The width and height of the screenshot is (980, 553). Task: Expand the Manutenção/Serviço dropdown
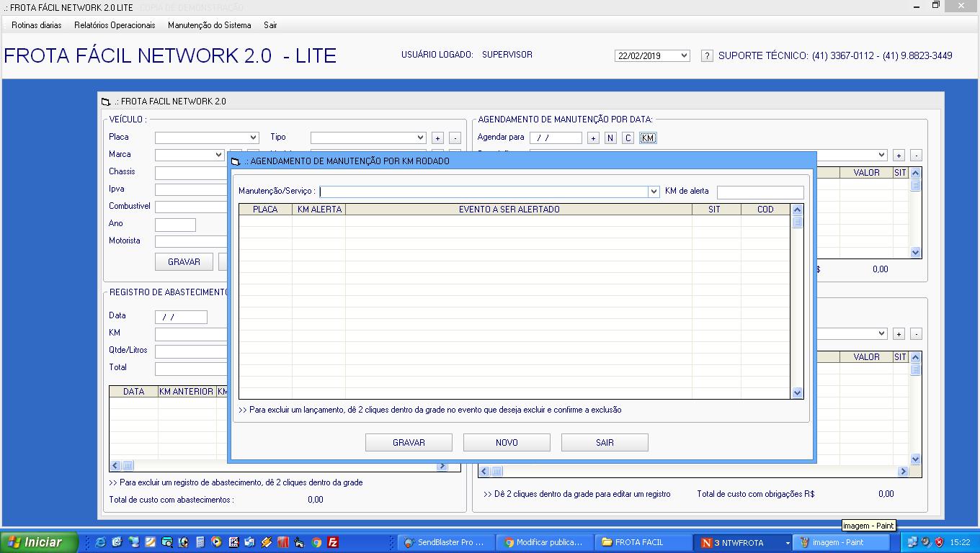653,192
